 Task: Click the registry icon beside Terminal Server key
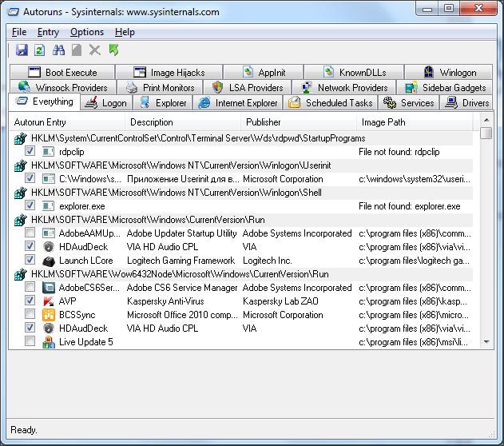pyautogui.click(x=20, y=138)
